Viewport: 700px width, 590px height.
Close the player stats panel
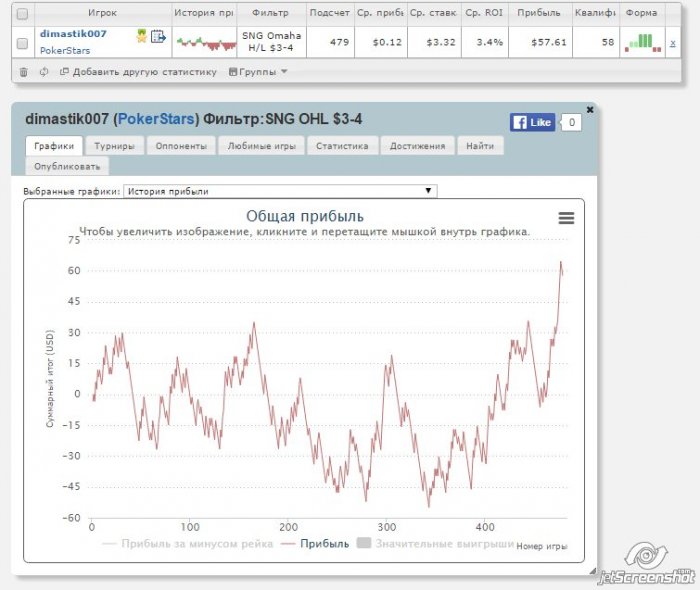pyautogui.click(x=590, y=109)
